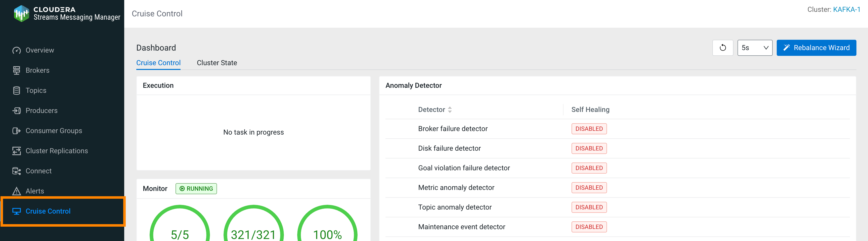
Task: Click DISABLED badge for Metric anomaly detector
Action: pyautogui.click(x=589, y=188)
